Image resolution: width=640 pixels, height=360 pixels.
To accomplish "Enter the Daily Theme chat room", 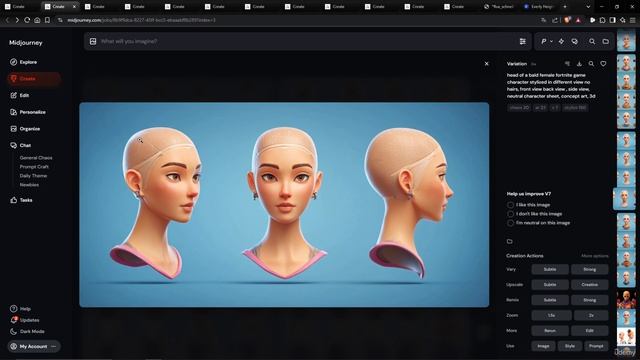I will click(33, 176).
